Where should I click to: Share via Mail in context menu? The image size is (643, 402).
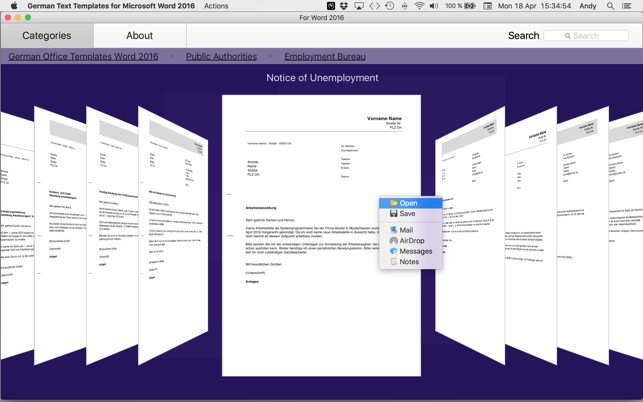(410, 230)
